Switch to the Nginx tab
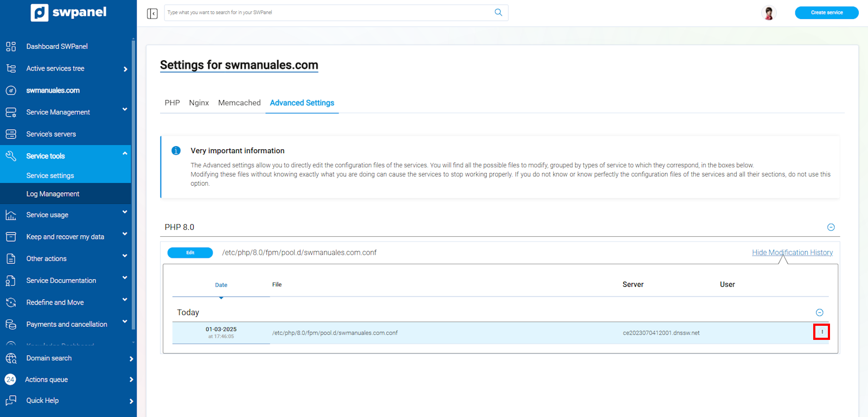 pyautogui.click(x=199, y=103)
